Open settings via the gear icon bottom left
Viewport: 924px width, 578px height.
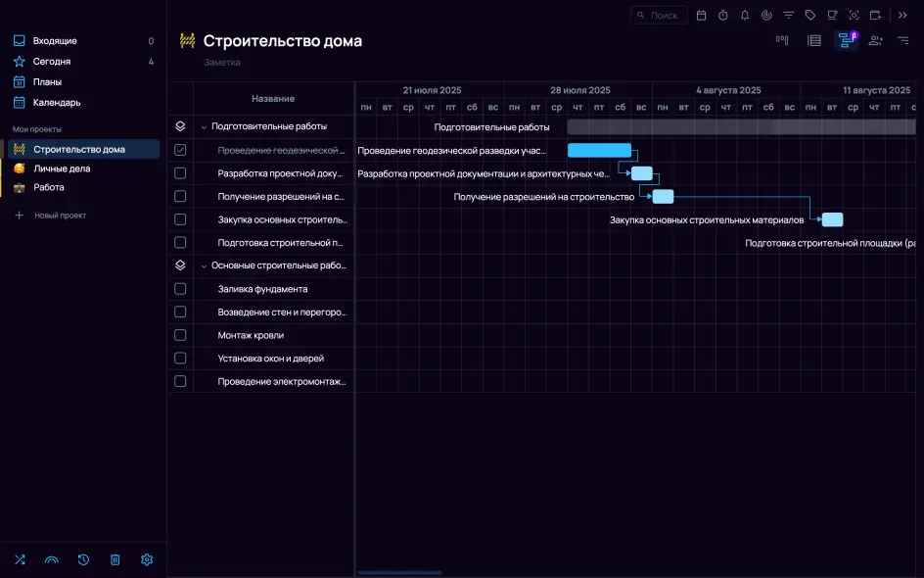click(x=147, y=559)
